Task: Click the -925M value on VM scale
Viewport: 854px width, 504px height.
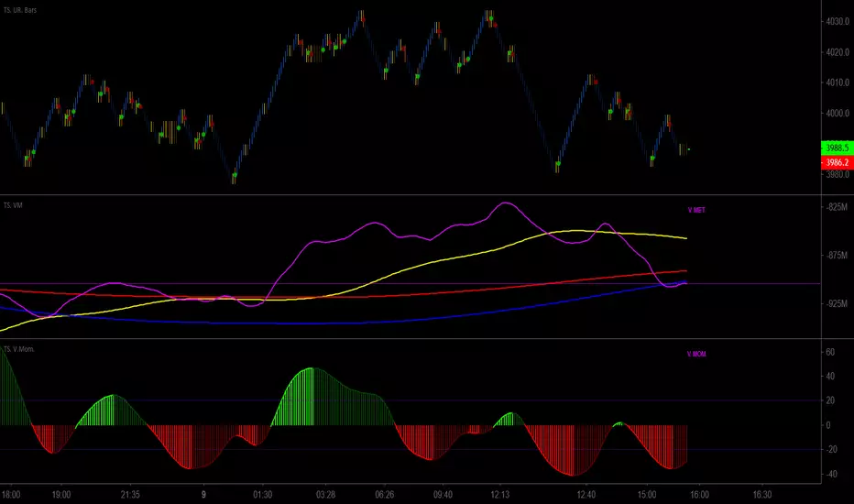Action: point(836,303)
